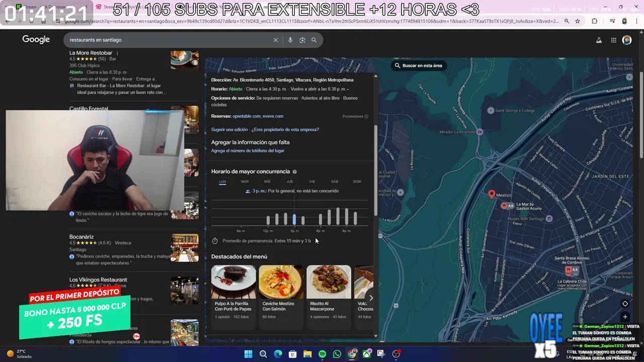The image size is (644, 362).
Task: Click Museo Ralli Santiago map marker
Action: (549, 219)
